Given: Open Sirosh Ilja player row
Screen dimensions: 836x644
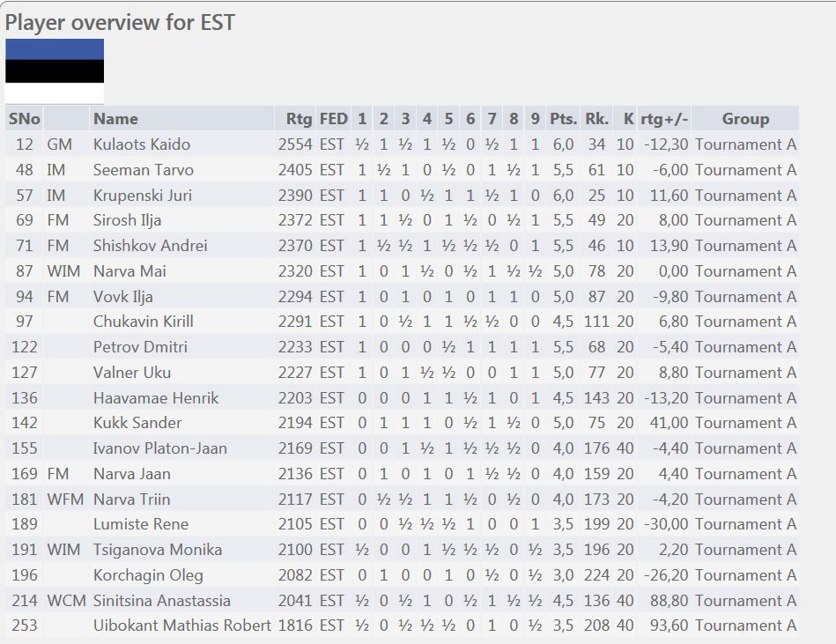Looking at the screenshot, I should tap(402, 220).
